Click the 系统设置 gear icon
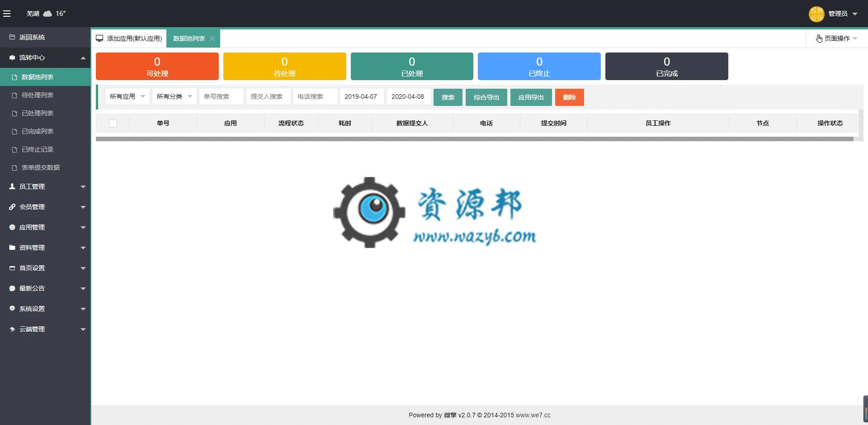This screenshot has width=868, height=425. (12, 308)
